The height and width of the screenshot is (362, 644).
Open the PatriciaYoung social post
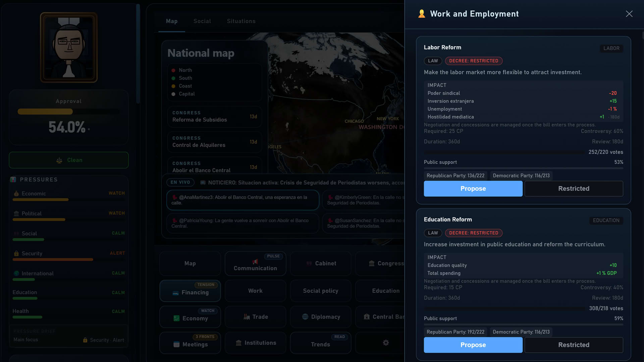tap(243, 223)
